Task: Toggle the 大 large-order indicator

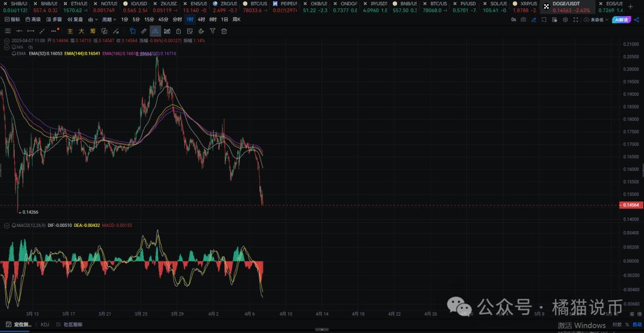Action: pyautogui.click(x=81, y=31)
